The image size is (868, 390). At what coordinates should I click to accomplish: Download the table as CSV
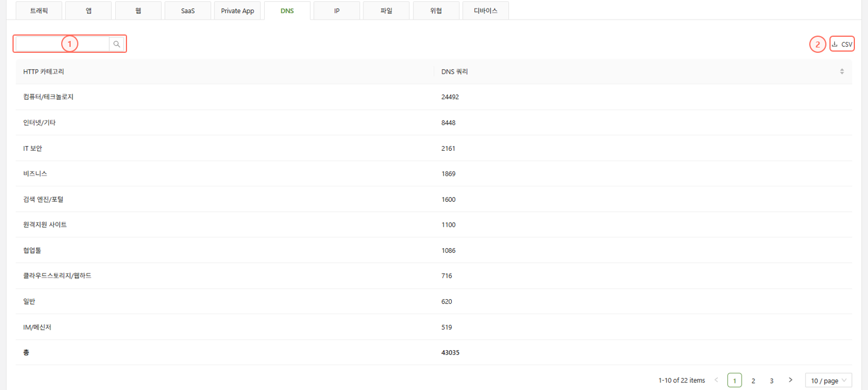[842, 44]
